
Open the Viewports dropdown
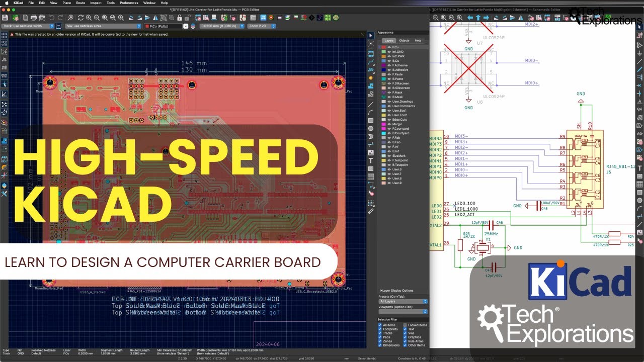pos(403,312)
